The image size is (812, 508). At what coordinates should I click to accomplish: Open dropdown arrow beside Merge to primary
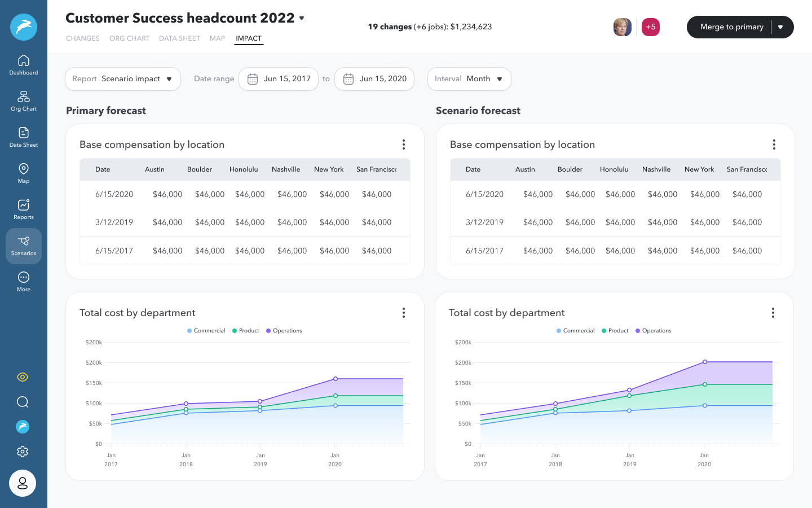pyautogui.click(x=781, y=27)
